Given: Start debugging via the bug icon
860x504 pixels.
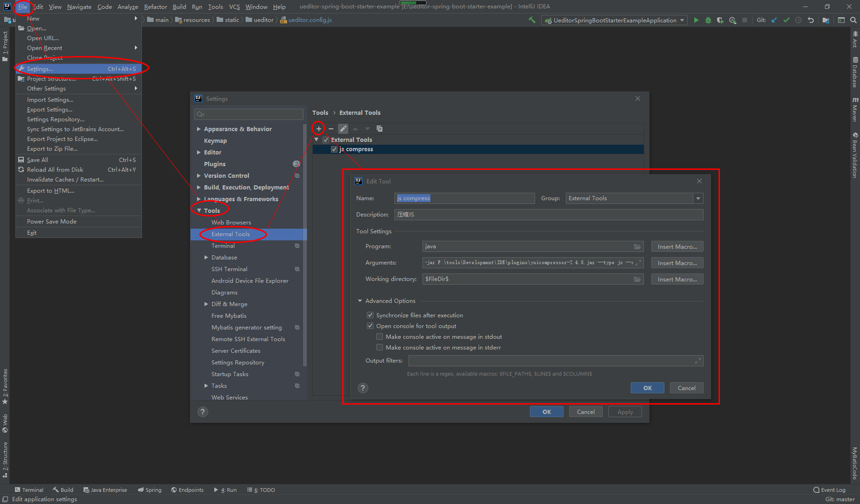Looking at the screenshot, I should click(x=708, y=20).
